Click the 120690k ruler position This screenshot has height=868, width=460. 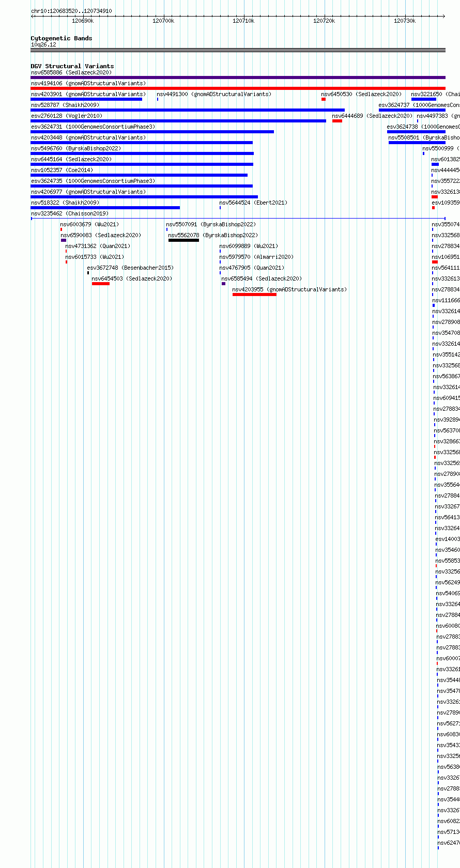tap(83, 21)
